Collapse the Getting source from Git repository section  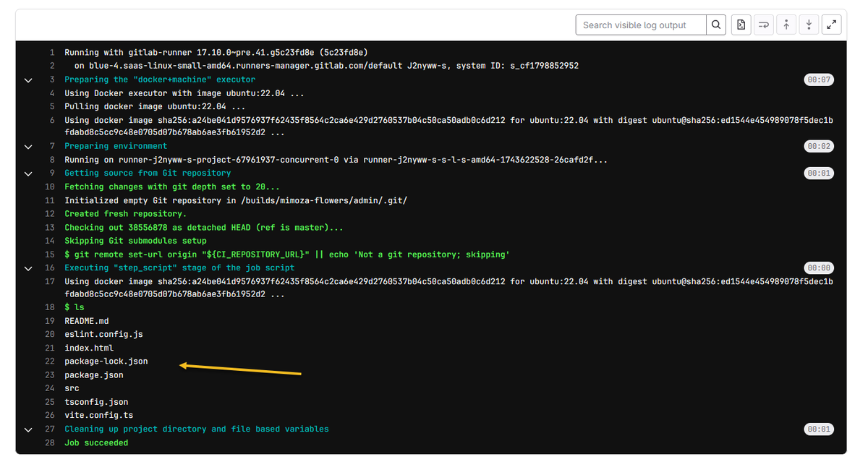click(x=28, y=174)
